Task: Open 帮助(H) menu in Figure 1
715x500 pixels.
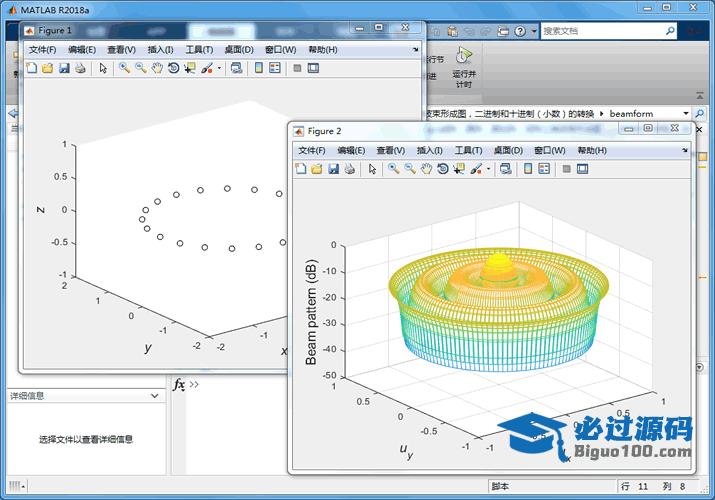Action: pos(323,50)
